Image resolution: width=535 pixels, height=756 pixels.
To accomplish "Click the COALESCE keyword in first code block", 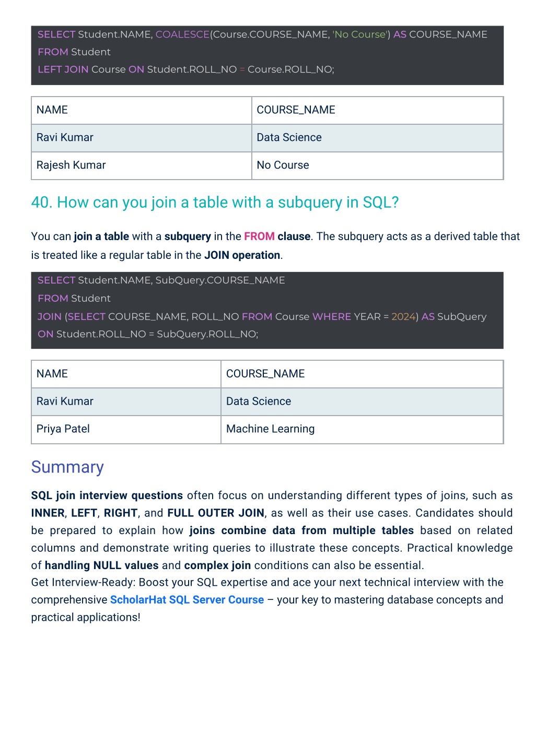I will [x=182, y=34].
